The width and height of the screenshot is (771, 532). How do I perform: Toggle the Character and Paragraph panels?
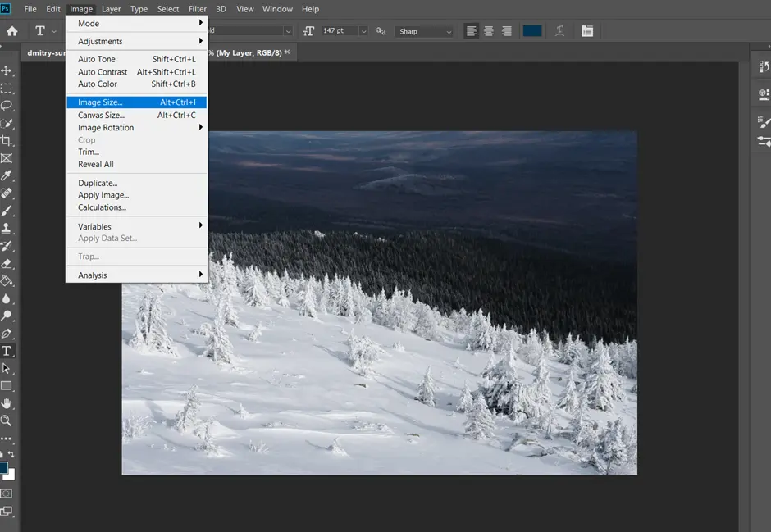[588, 30]
